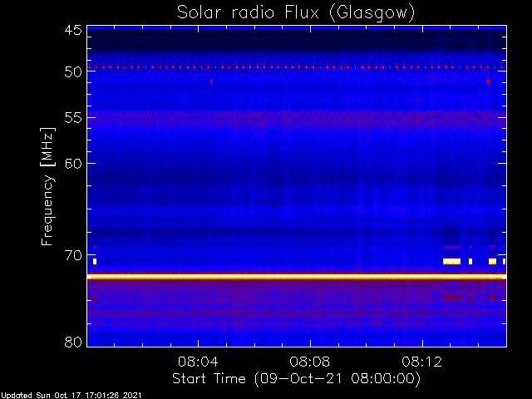Click the "70" frequency tick label

[73, 255]
